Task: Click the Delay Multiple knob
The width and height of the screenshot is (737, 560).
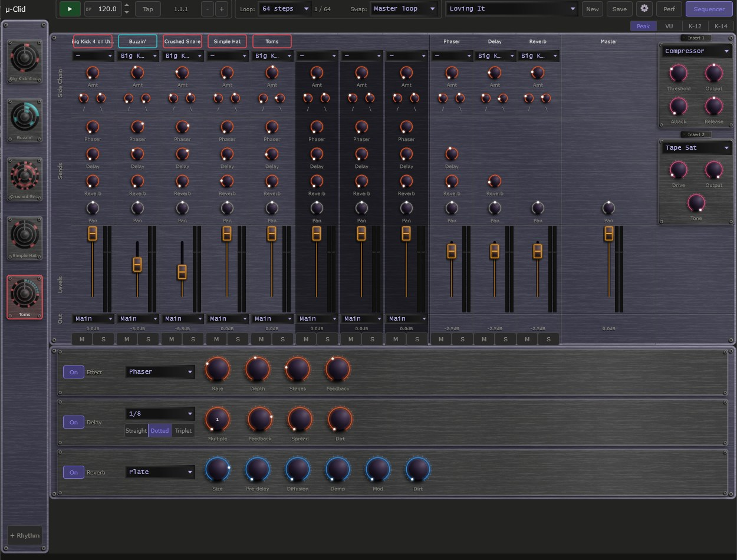Action: (218, 420)
